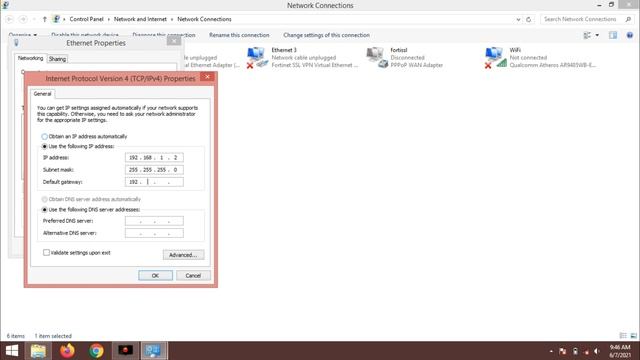Viewport: 640px width, 360px height.
Task: Switch to details view in status bar
Action: [x=623, y=336]
